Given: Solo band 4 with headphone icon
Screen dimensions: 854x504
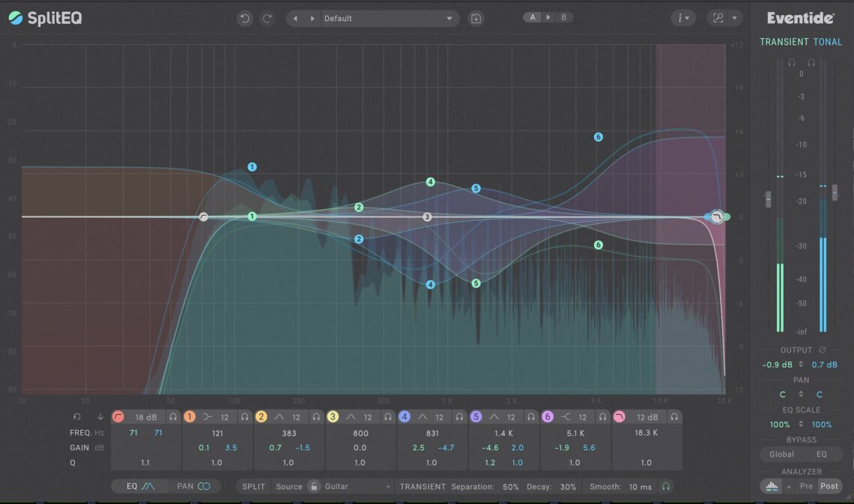Looking at the screenshot, I should pyautogui.click(x=459, y=417).
